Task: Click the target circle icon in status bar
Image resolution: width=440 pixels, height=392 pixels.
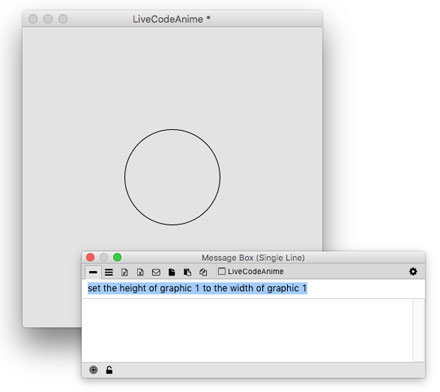Action: point(94,370)
